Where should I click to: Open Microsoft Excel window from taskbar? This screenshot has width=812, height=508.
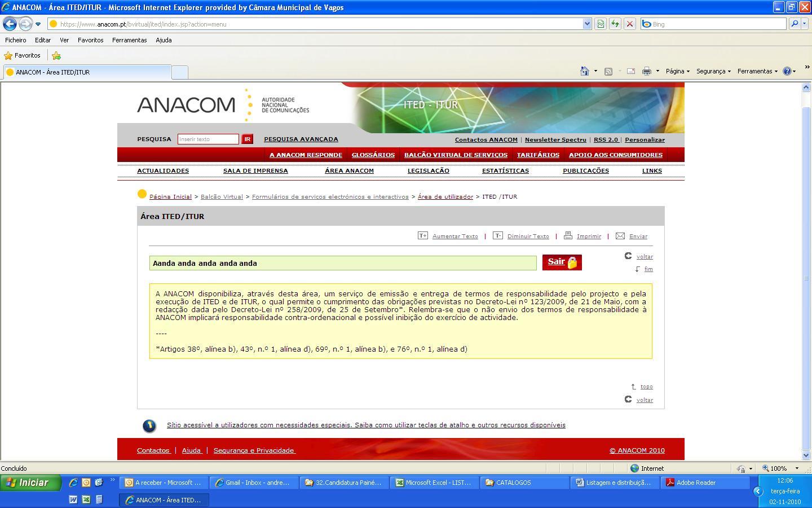click(434, 483)
